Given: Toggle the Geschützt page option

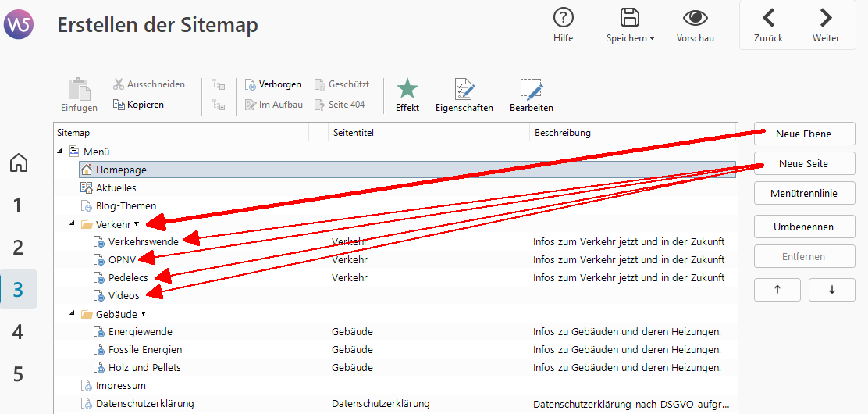Looking at the screenshot, I should 342,84.
